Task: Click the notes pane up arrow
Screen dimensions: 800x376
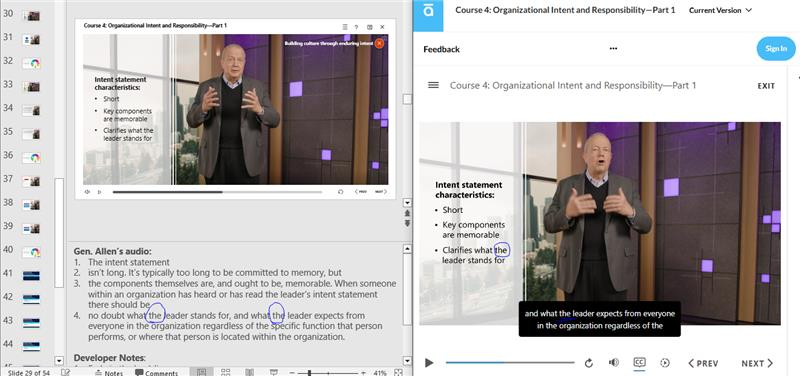Action: tap(407, 249)
